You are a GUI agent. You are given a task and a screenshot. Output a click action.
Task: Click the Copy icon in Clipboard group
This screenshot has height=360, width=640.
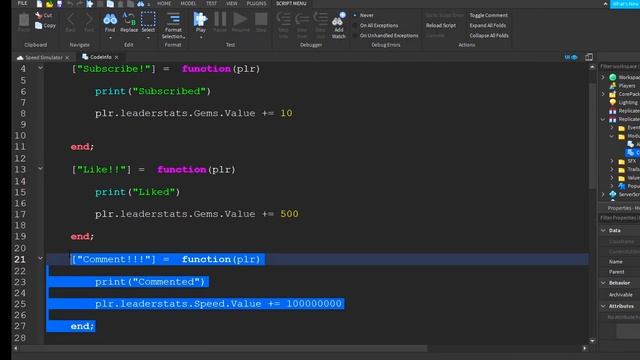39,25
